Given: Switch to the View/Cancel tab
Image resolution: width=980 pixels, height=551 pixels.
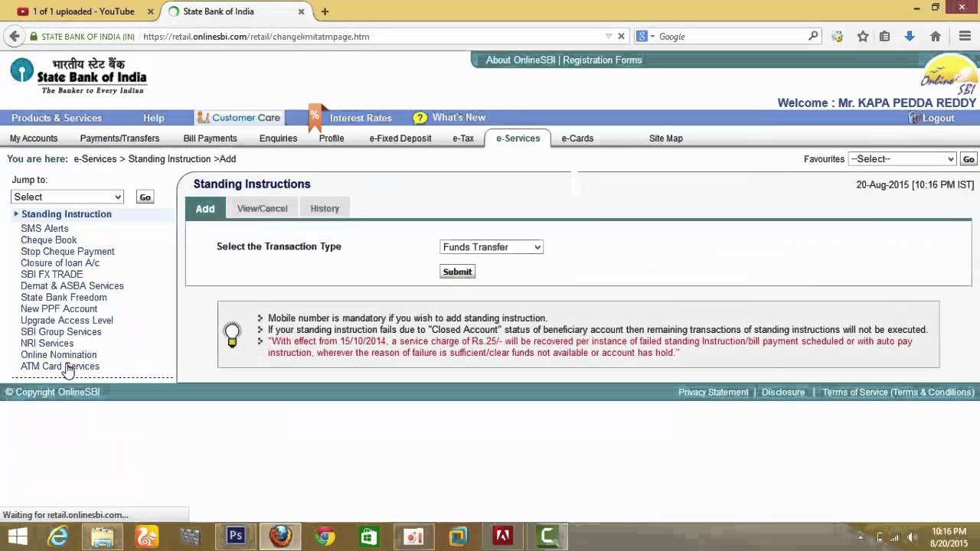Looking at the screenshot, I should coord(262,208).
